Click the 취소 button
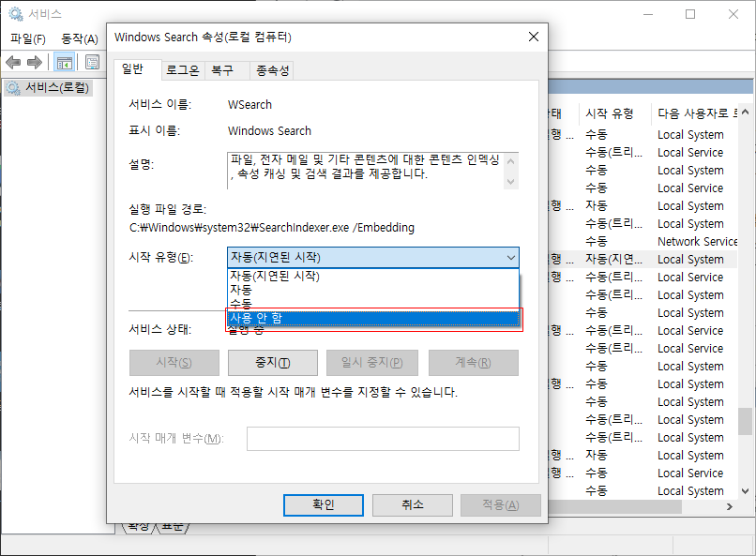Viewport: 756px width, 556px height. point(412,505)
